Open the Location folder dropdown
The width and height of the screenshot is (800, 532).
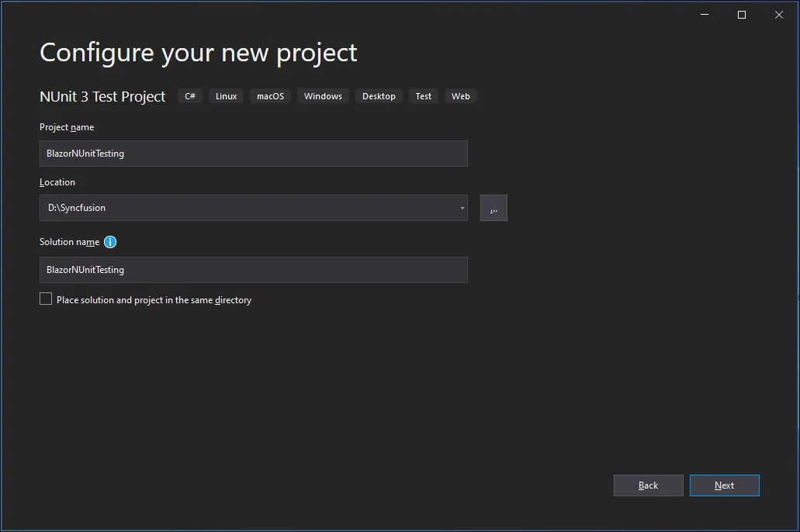(462, 208)
